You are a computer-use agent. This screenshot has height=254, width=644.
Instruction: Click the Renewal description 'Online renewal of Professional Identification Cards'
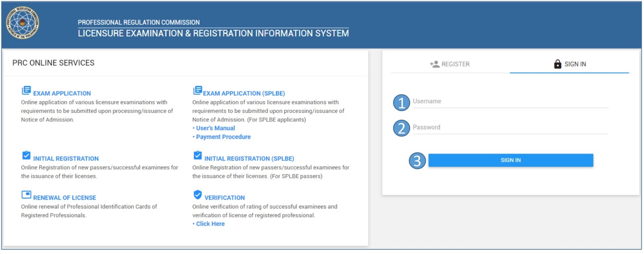[x=89, y=211]
